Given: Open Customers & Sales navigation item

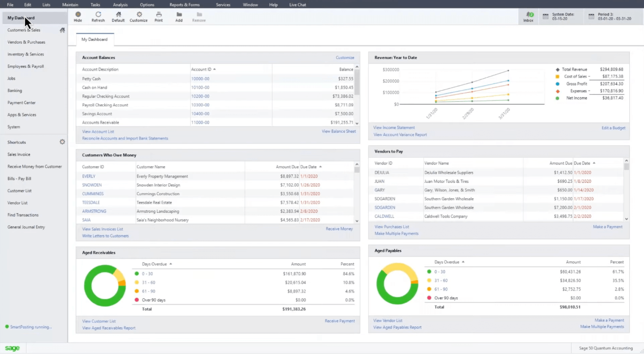Looking at the screenshot, I should click(24, 30).
